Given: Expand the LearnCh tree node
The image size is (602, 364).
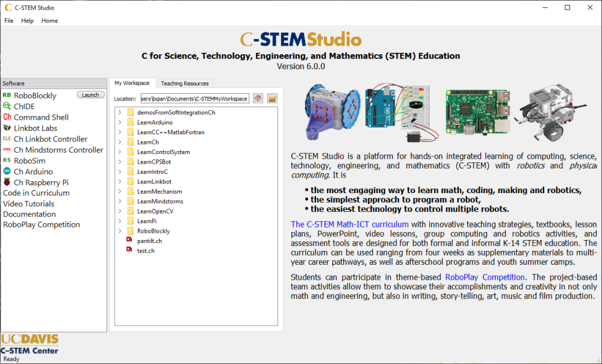Looking at the screenshot, I should coord(120,142).
